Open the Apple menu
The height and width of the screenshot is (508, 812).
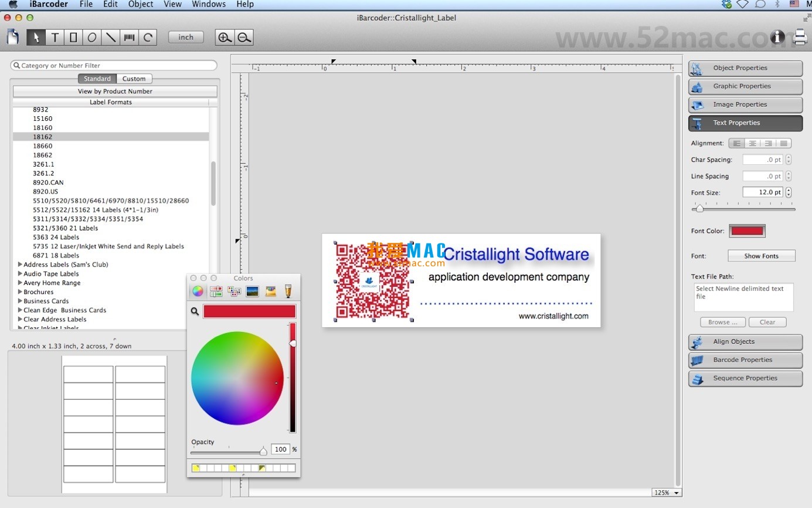pyautogui.click(x=13, y=4)
